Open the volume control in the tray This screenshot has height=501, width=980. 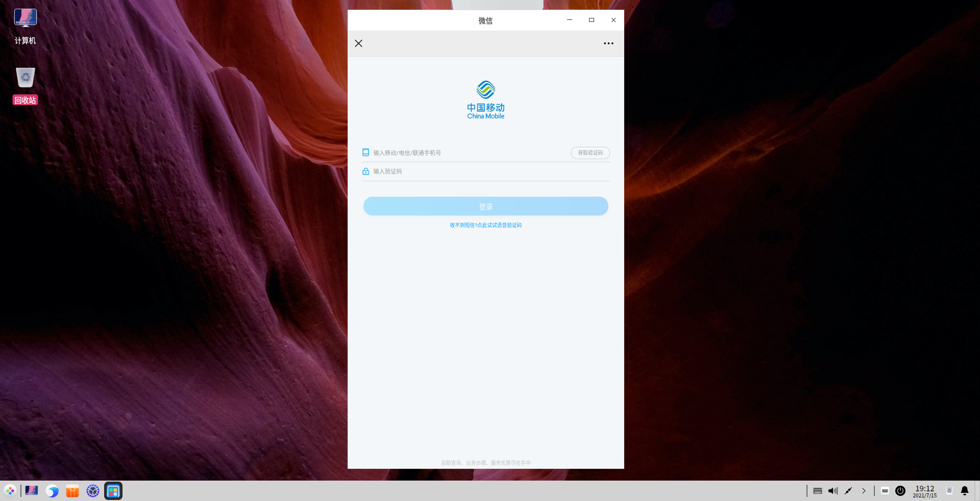click(833, 491)
